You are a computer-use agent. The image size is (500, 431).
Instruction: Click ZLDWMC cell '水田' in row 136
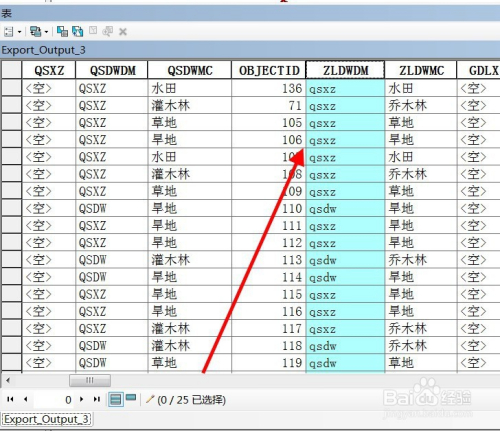pyautogui.click(x=421, y=88)
